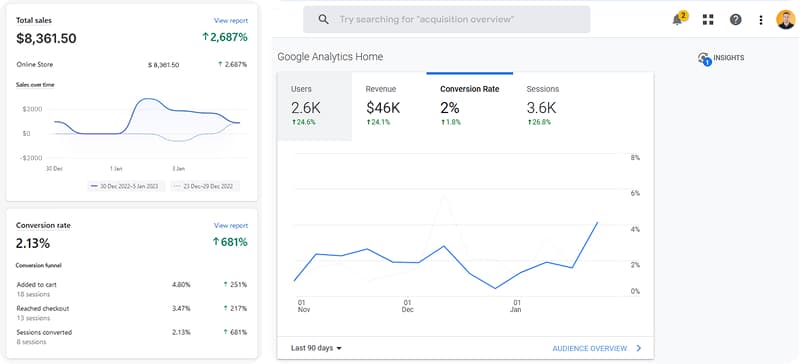This screenshot has width=800, height=364.
Task: Expand the Last 90 days dropdown
Action: click(316, 348)
